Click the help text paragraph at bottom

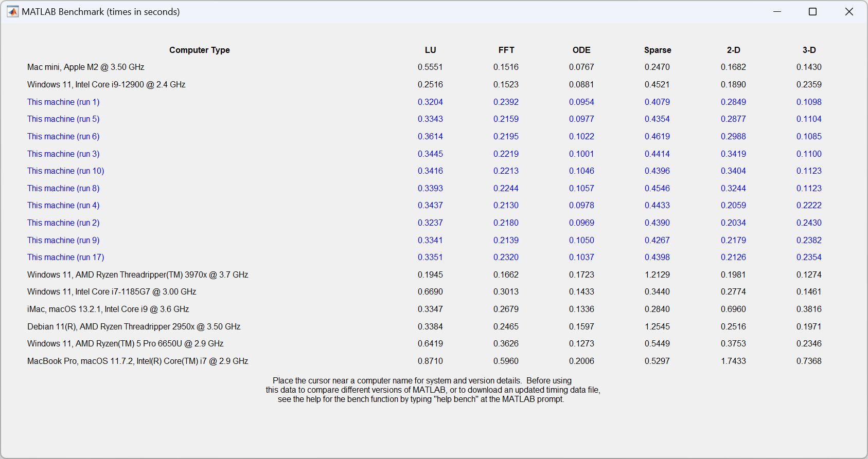coord(433,390)
